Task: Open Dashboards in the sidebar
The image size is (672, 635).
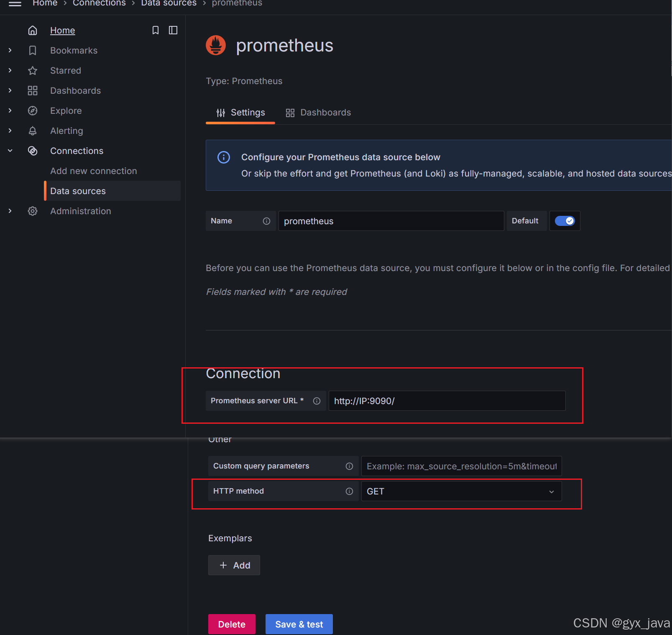Action: 75,91
